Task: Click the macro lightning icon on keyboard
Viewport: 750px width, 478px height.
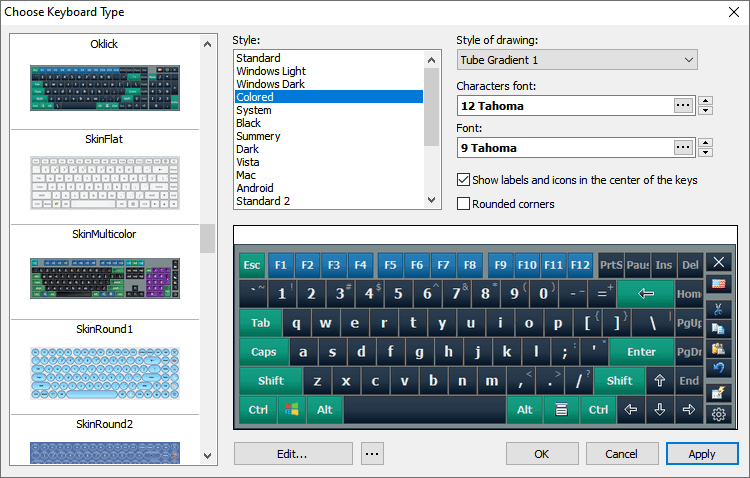Action: coord(718,392)
